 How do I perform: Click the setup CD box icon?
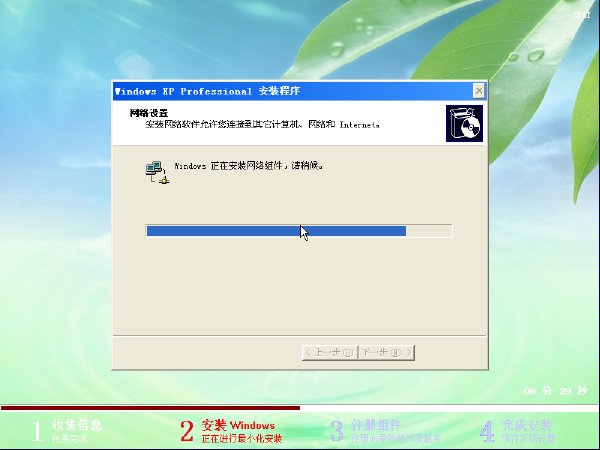(464, 124)
